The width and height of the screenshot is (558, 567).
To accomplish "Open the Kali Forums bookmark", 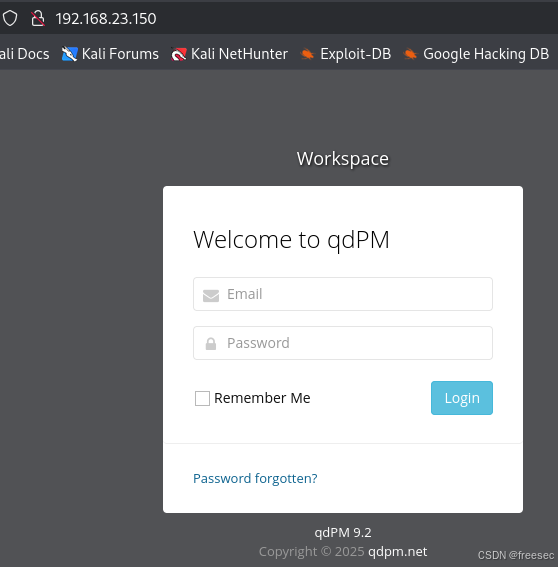I will (110, 54).
